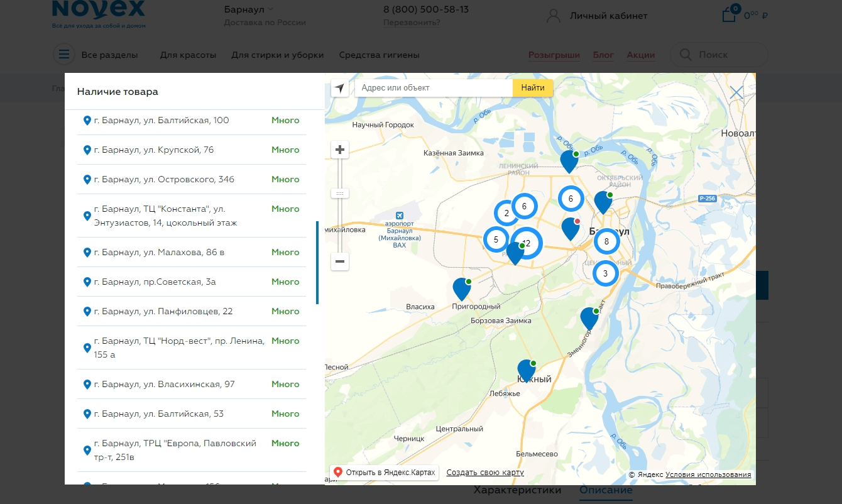This screenshot has height=504, width=842.
Task: Focus the site Поиск search field
Action: coord(719,55)
